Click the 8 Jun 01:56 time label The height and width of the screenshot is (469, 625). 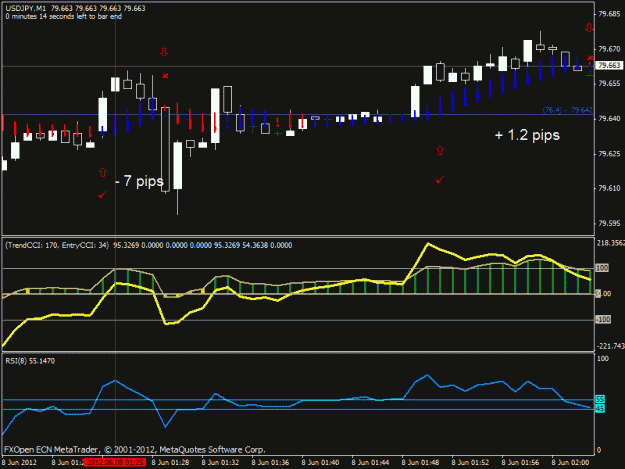pos(520,462)
